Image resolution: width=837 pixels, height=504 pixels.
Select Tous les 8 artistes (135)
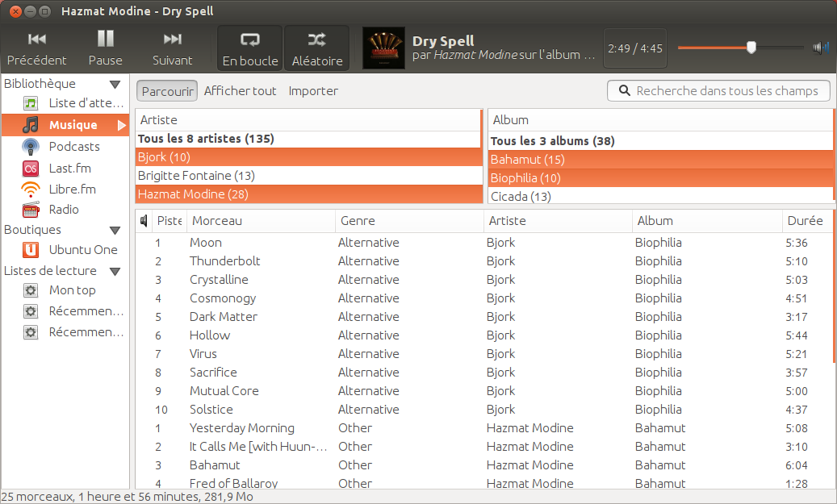tap(308, 139)
